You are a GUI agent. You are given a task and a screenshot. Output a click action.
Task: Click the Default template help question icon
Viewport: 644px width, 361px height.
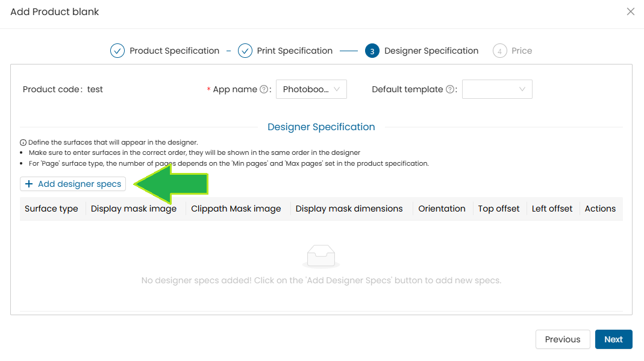coord(449,89)
